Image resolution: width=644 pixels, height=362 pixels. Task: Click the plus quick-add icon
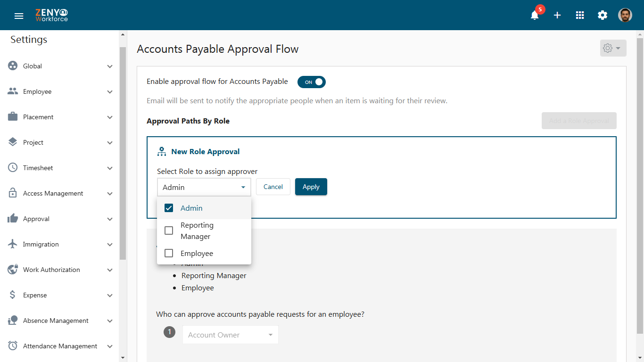(557, 15)
